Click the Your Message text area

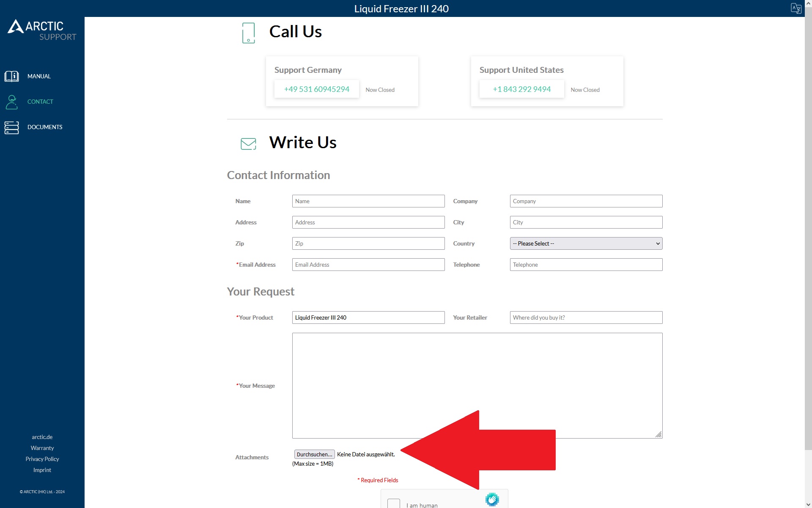477,385
